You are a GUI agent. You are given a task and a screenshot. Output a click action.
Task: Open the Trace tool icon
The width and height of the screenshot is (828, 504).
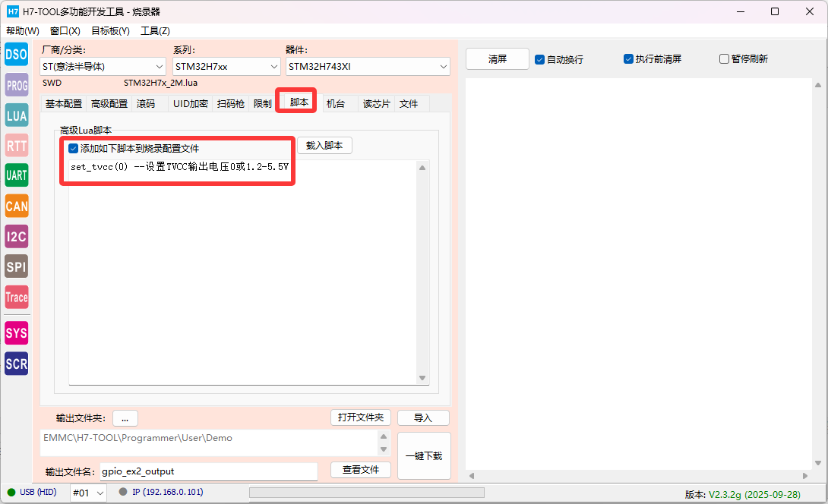(17, 297)
